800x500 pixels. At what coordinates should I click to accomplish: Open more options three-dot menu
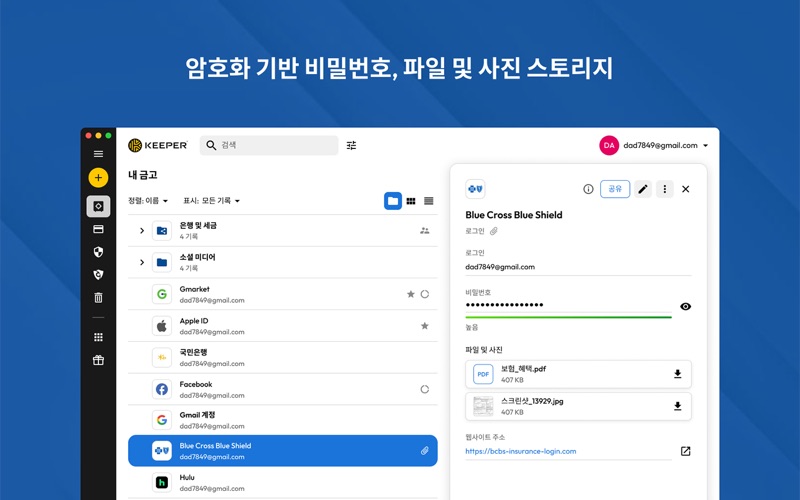click(x=664, y=189)
